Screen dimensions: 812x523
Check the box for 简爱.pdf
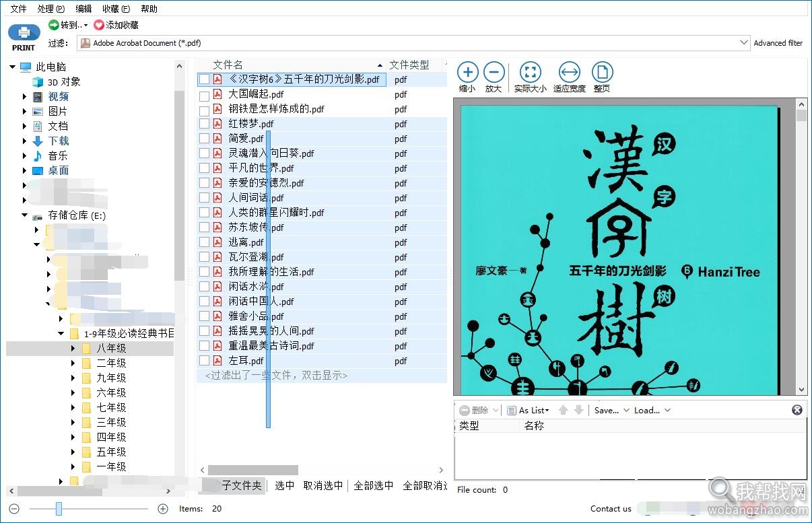pos(204,139)
